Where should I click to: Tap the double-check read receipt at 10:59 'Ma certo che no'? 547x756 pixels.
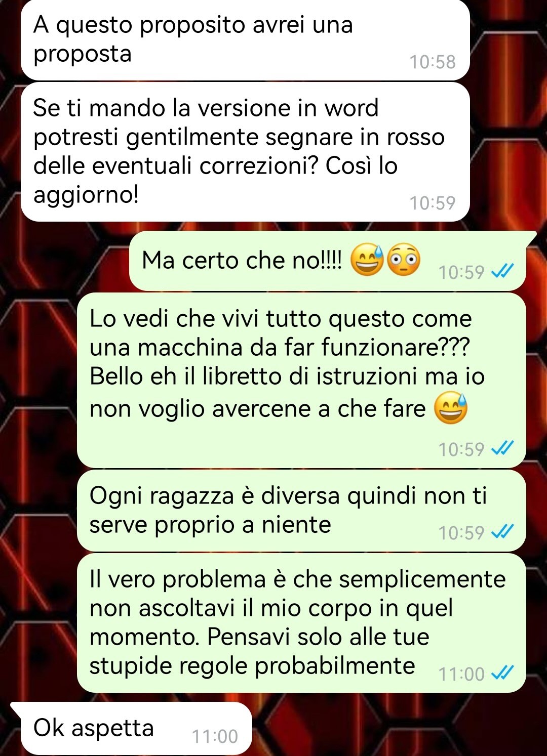(x=503, y=272)
